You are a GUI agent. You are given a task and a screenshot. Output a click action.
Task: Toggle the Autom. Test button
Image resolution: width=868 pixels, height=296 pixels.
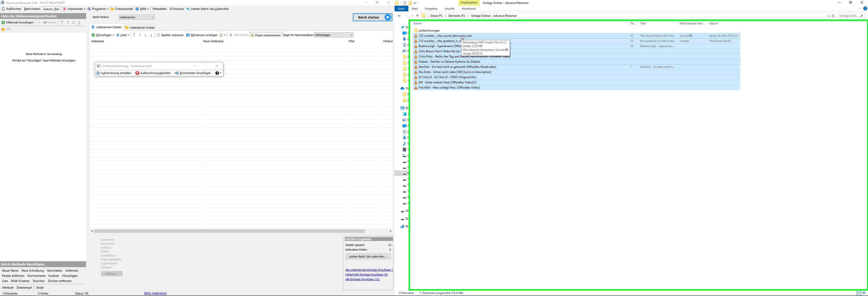51,9
